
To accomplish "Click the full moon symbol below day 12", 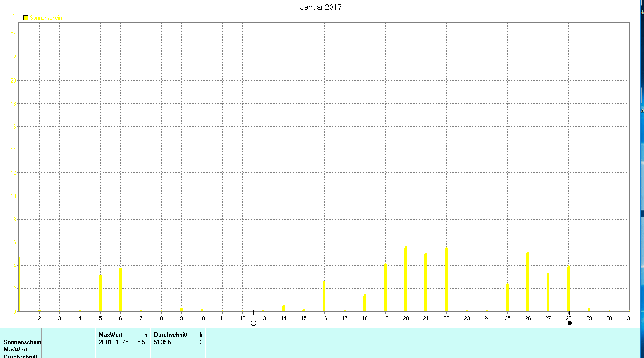I will pos(253,323).
